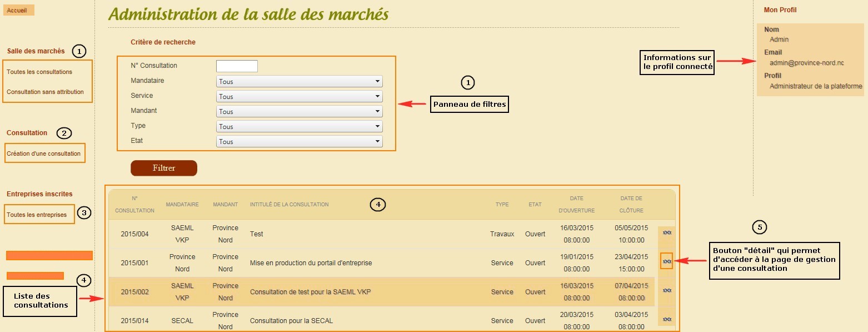This screenshot has width=868, height=332.
Task: Click 'Consultation de test pour la SAEML VKP'
Action: [x=311, y=292]
